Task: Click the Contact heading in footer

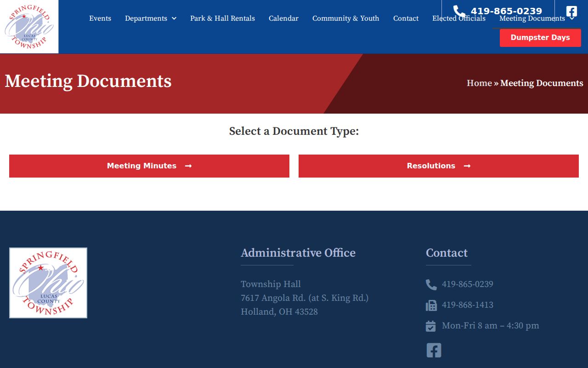Action: [447, 253]
